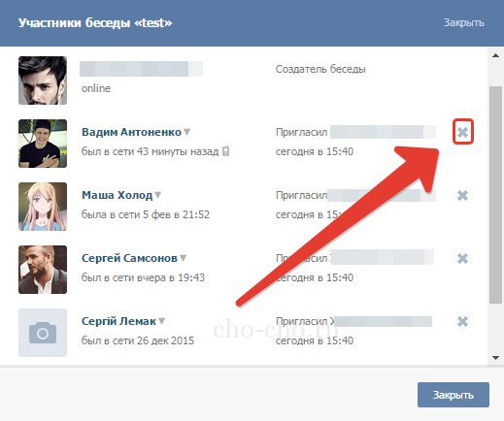The image size is (504, 421).
Task: Remove Сергій Лемак from the conversation
Action: click(x=462, y=321)
